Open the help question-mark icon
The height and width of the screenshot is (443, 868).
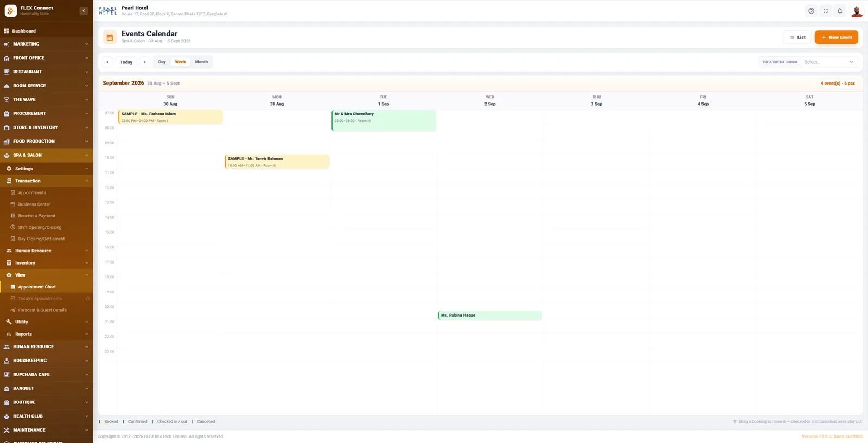[x=811, y=11]
